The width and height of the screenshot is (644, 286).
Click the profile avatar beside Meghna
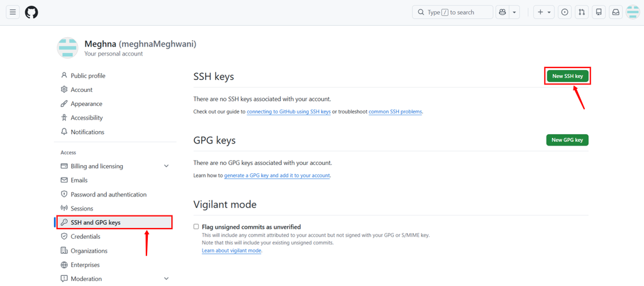click(67, 48)
